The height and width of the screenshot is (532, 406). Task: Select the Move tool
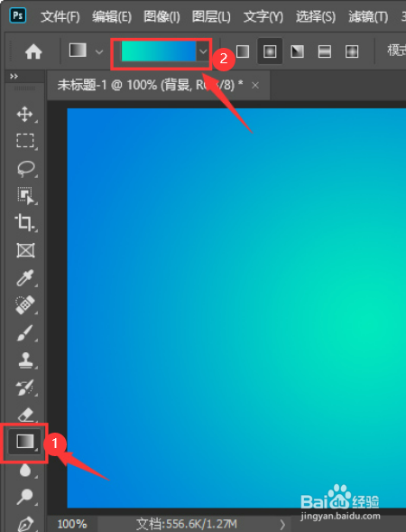pyautogui.click(x=25, y=114)
